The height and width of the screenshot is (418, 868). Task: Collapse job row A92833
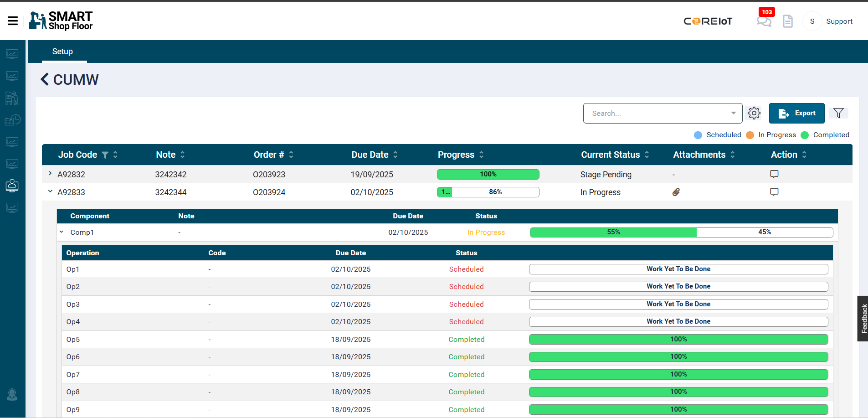50,191
